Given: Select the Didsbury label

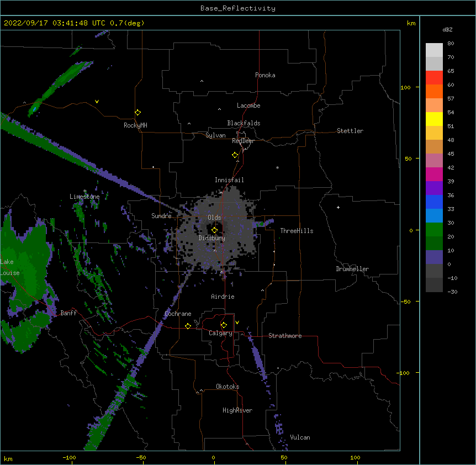Looking at the screenshot, I should pos(212,238).
